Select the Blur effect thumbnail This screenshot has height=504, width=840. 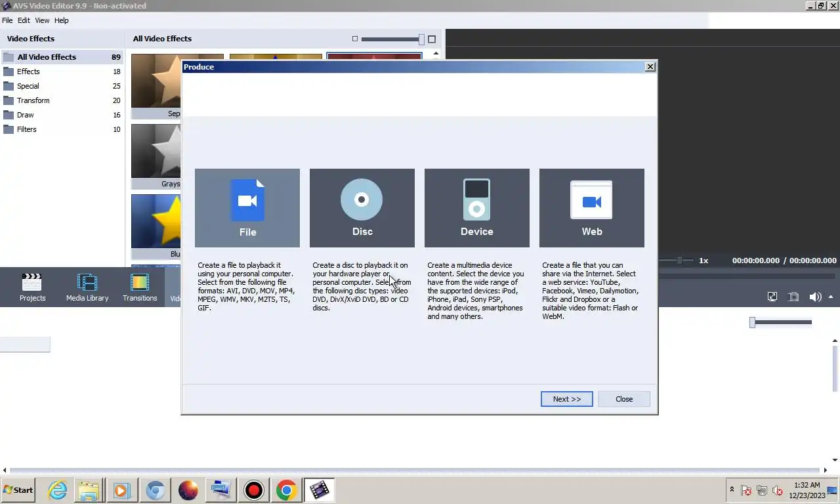156,226
